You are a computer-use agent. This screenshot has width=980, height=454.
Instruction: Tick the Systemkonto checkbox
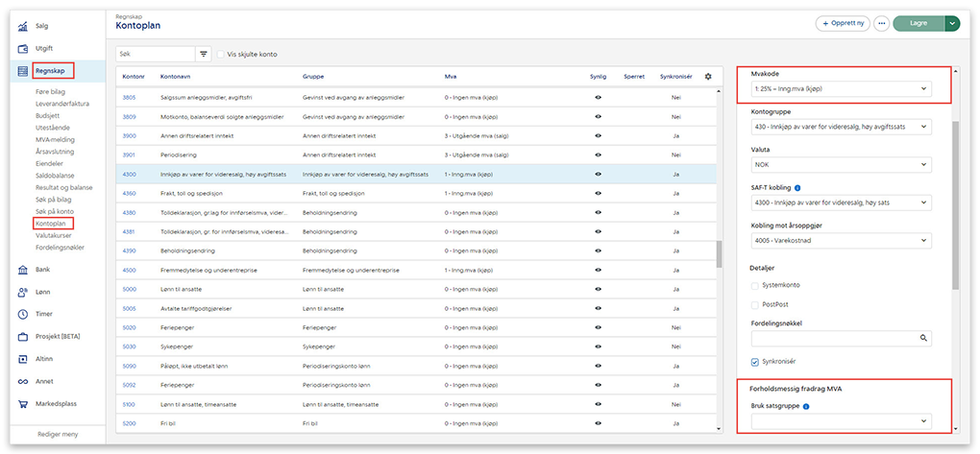point(755,285)
